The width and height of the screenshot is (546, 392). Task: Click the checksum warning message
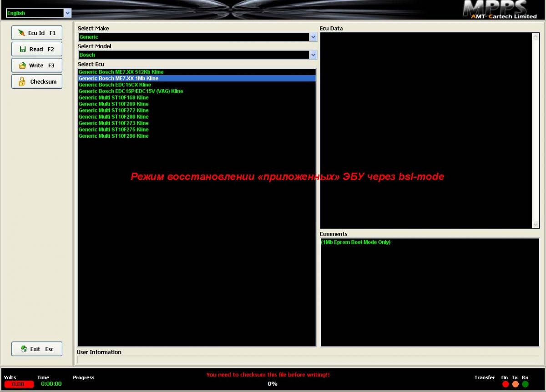pos(268,375)
